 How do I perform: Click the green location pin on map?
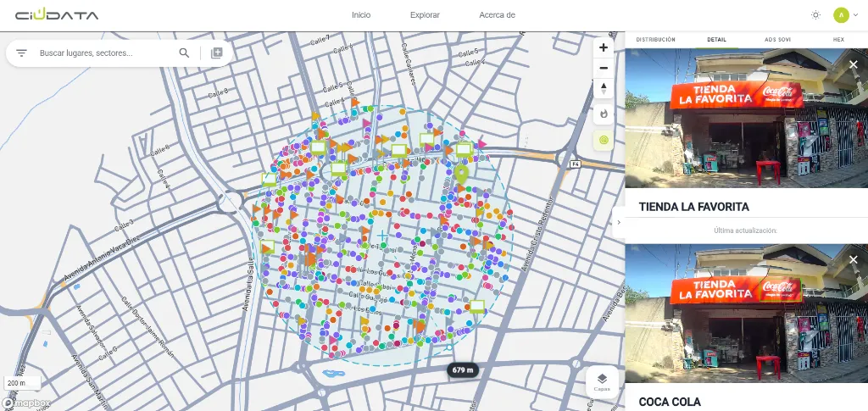click(x=461, y=174)
